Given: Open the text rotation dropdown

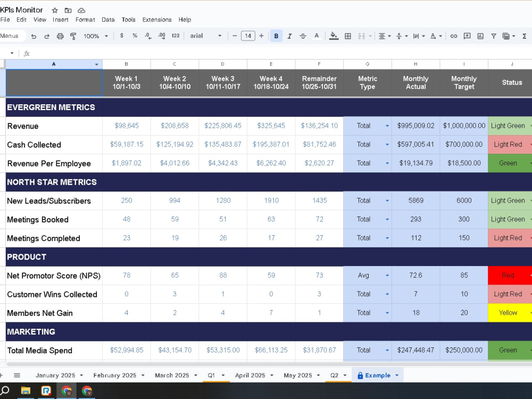Looking at the screenshot, I should click(x=436, y=36).
